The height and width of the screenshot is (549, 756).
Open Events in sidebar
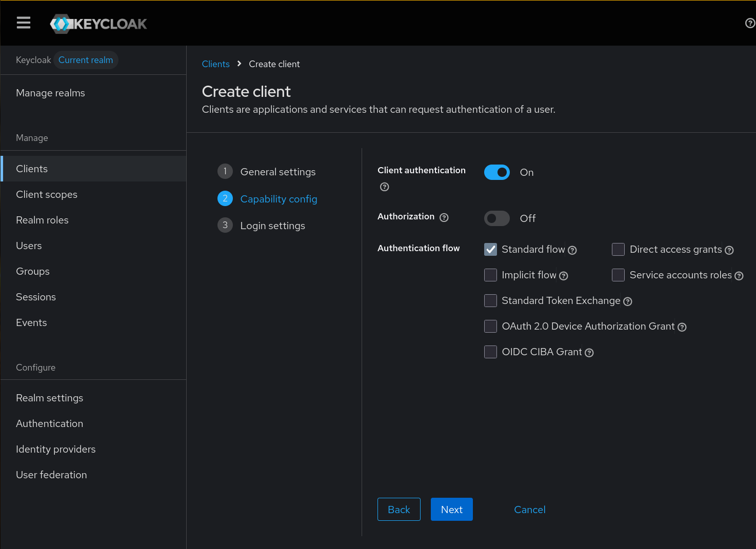point(93,322)
